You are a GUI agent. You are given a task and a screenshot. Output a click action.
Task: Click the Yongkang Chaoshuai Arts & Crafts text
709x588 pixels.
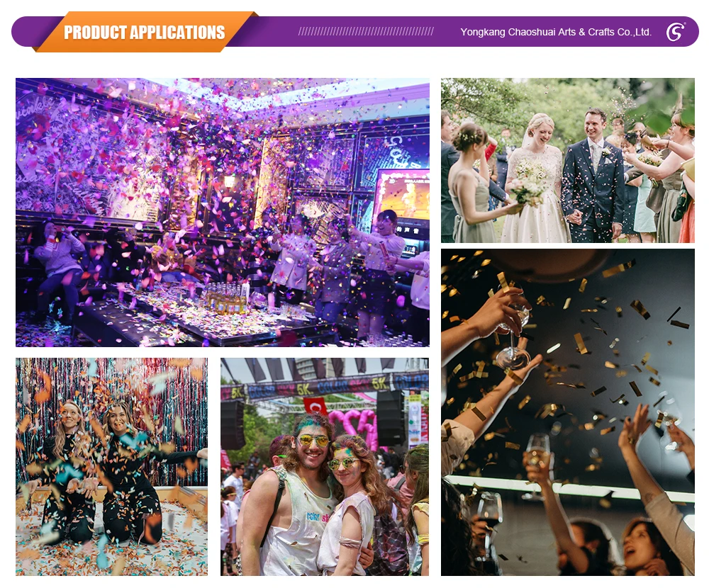[x=556, y=32]
